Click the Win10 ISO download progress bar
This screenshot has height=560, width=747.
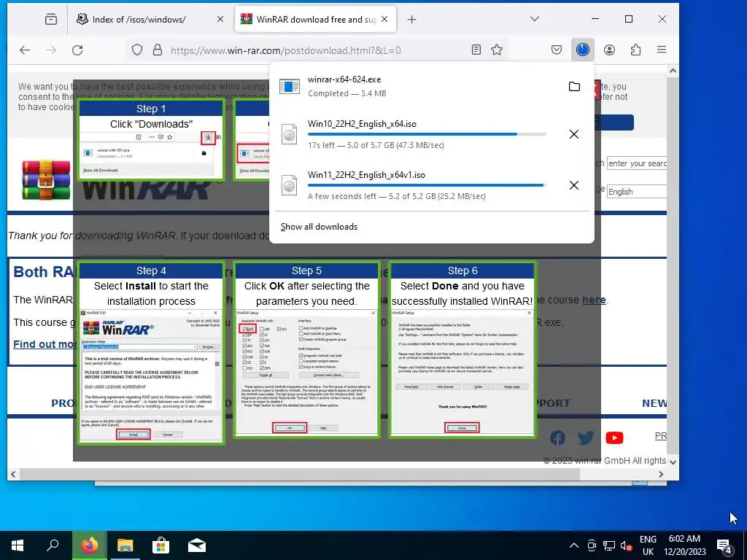tap(427, 134)
